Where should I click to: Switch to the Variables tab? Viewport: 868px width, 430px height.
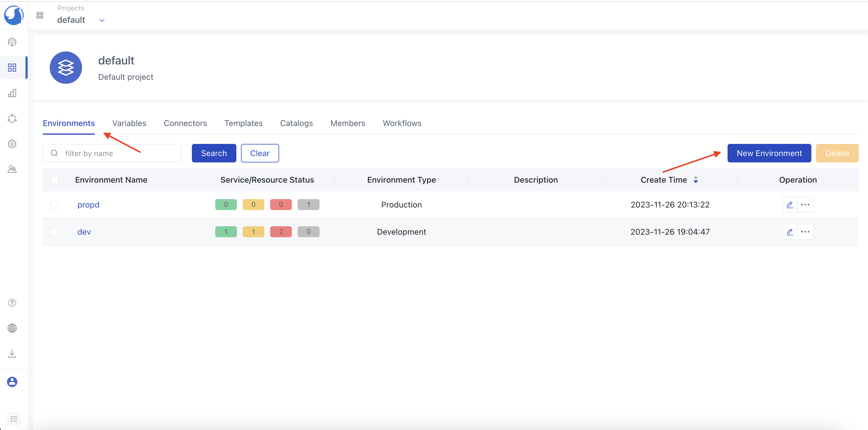click(x=129, y=123)
